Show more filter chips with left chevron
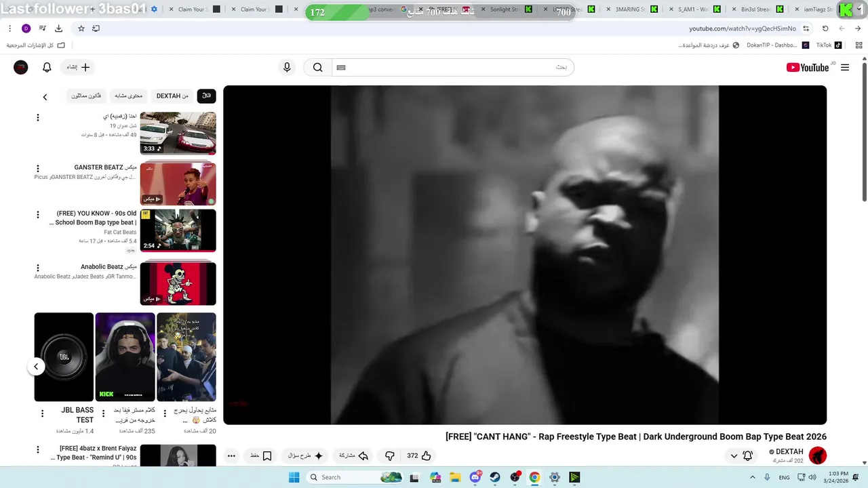868x488 pixels. click(45, 97)
